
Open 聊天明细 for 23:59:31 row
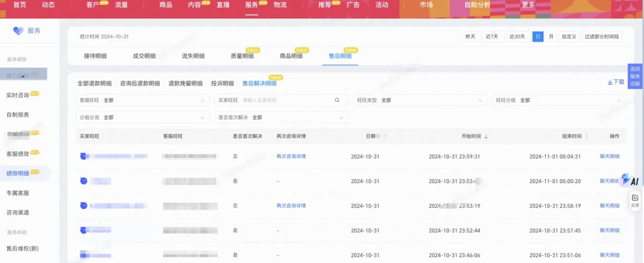610,156
